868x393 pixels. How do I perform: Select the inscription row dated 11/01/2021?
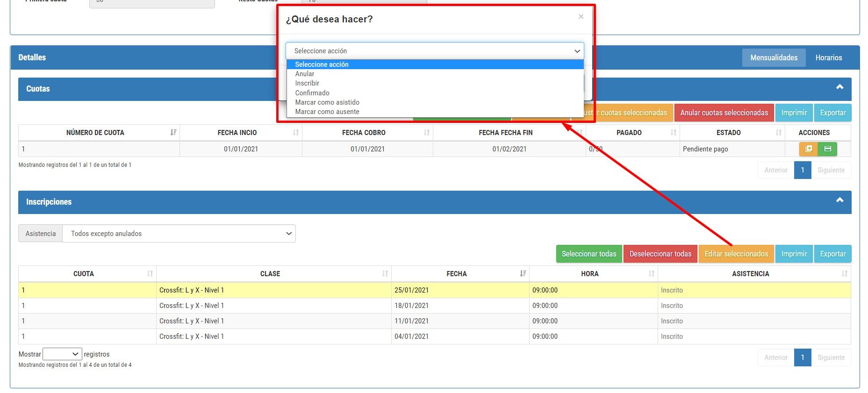tap(435, 321)
